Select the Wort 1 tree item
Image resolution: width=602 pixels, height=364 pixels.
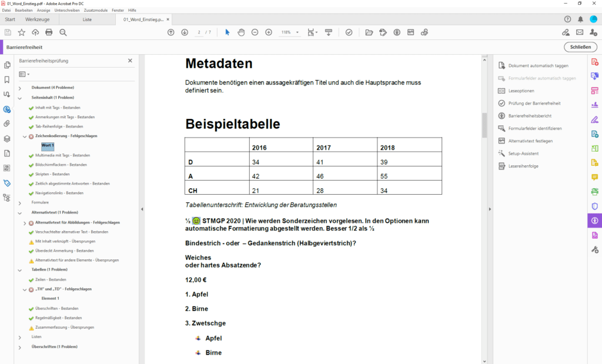(x=48, y=145)
